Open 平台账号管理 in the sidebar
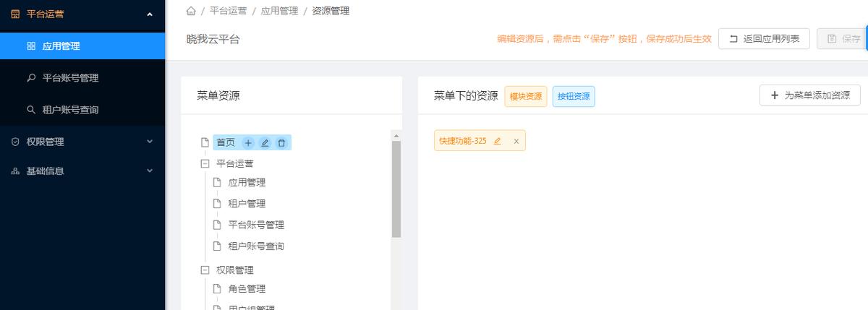The width and height of the screenshot is (868, 310). point(82,77)
